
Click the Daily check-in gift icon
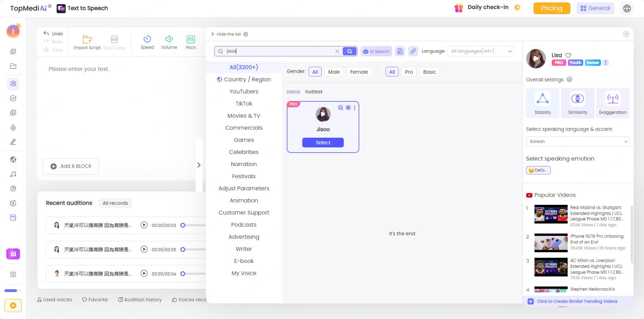pos(458,8)
